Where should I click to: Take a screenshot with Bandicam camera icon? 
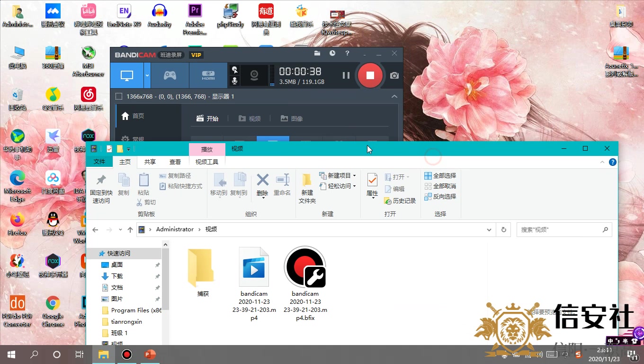click(394, 75)
